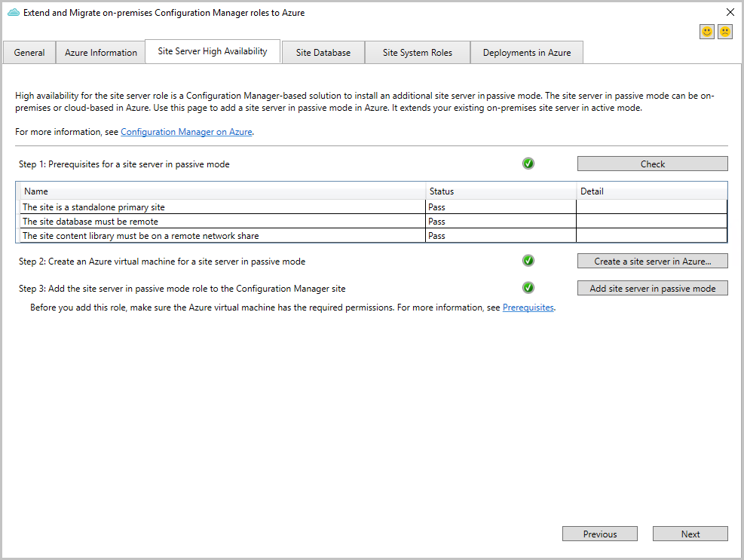Sort by the Name column header
Viewport: 744px width, 560px height.
(222, 191)
